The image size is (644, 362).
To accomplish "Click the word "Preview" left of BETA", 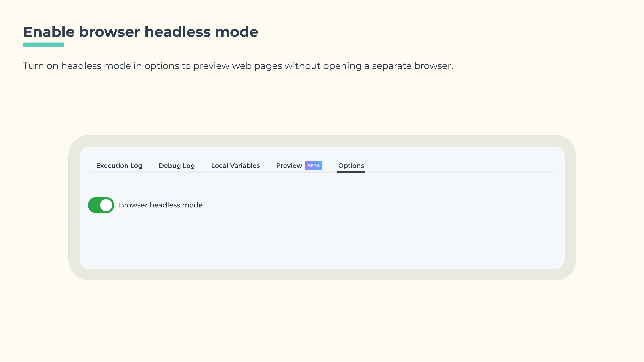I will tap(289, 166).
